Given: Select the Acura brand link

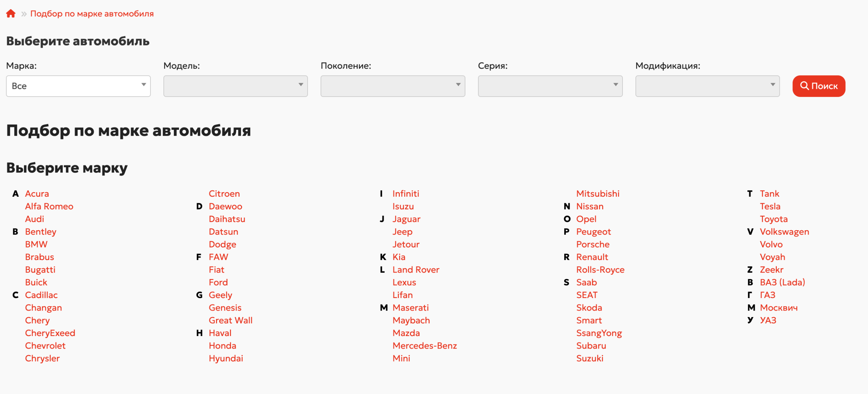Looking at the screenshot, I should (37, 194).
